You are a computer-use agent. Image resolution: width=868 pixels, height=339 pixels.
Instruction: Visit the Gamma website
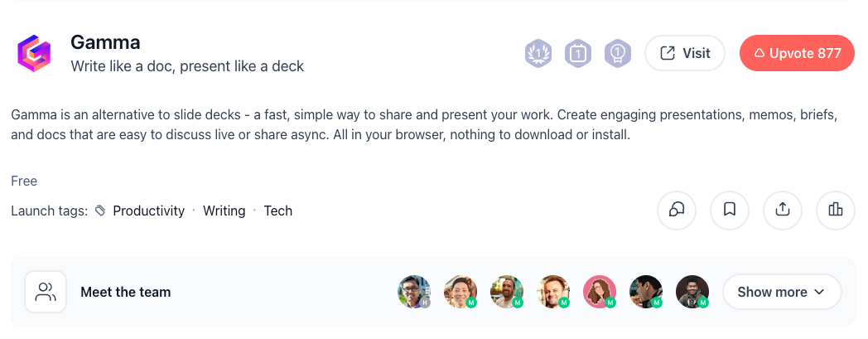pyautogui.click(x=685, y=54)
